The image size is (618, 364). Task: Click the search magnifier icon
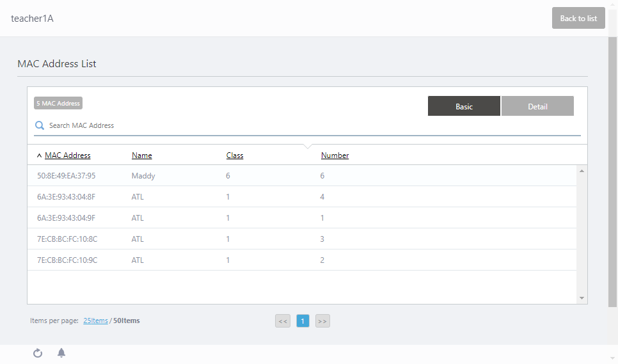(40, 126)
